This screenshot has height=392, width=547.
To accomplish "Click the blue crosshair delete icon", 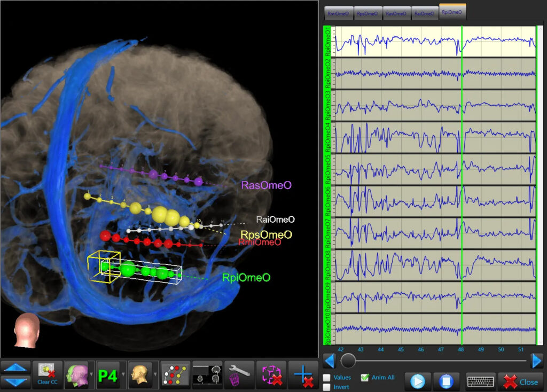I will 303,374.
